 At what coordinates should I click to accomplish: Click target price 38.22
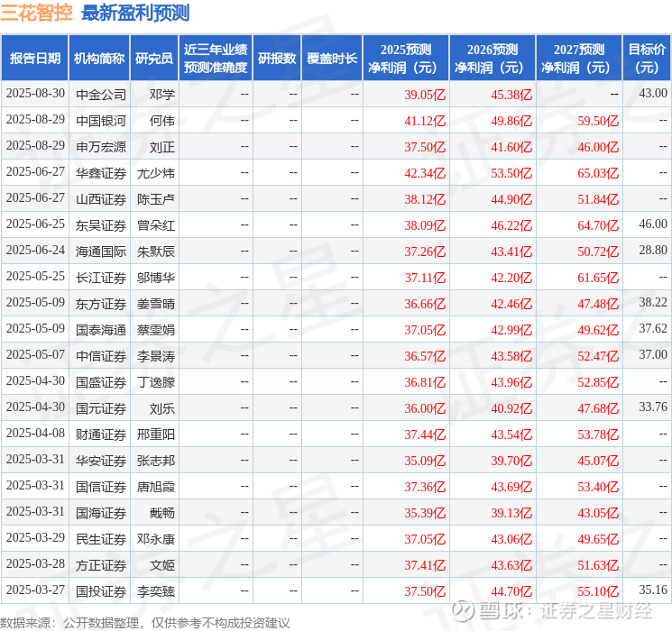click(x=653, y=302)
